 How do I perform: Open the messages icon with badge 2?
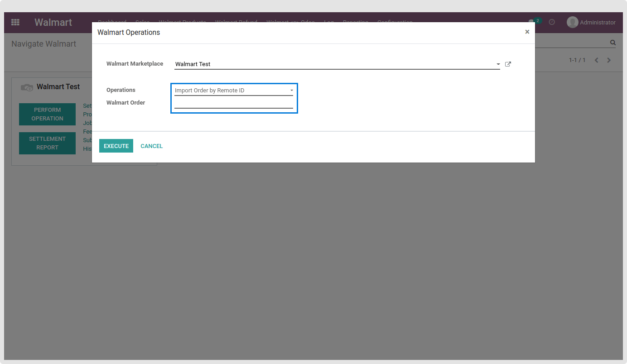pos(535,21)
